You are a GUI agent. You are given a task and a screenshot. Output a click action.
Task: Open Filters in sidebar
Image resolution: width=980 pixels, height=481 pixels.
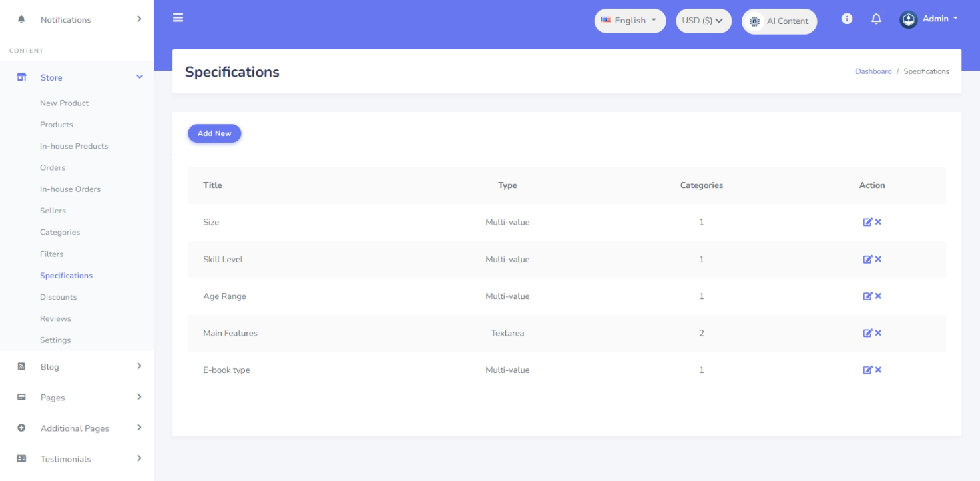click(x=51, y=254)
